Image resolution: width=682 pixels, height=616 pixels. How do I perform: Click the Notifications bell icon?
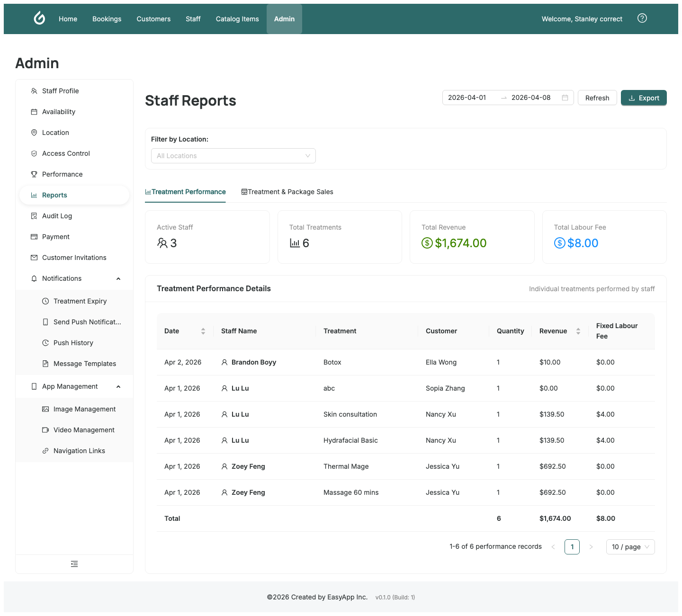(34, 278)
